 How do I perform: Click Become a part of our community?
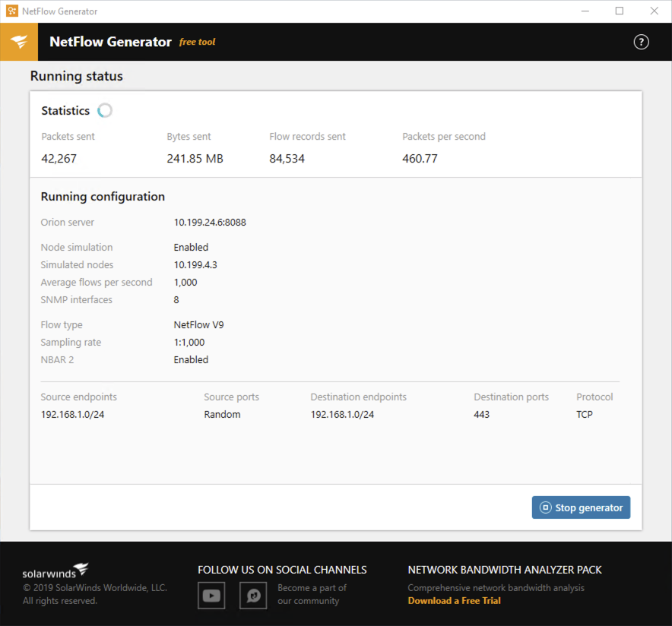coord(312,594)
